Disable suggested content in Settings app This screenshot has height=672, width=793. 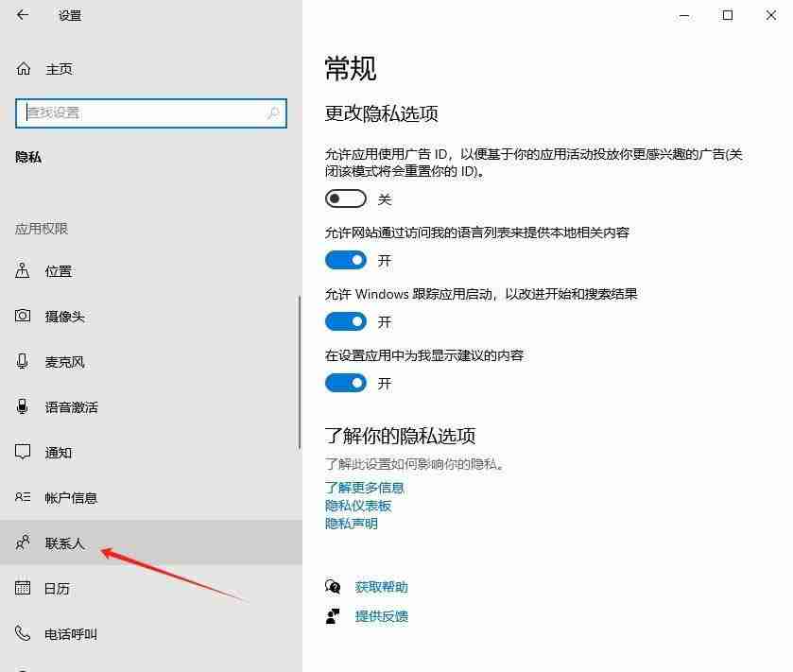pos(345,383)
